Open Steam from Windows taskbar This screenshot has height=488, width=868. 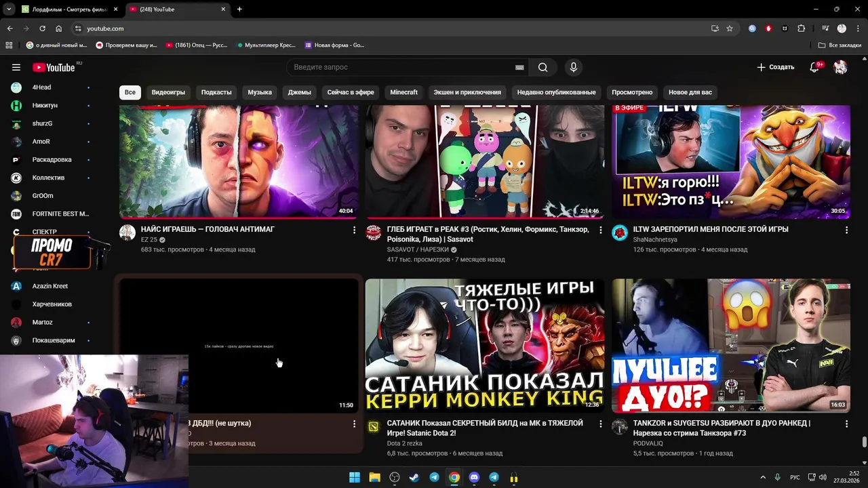pyautogui.click(x=414, y=477)
